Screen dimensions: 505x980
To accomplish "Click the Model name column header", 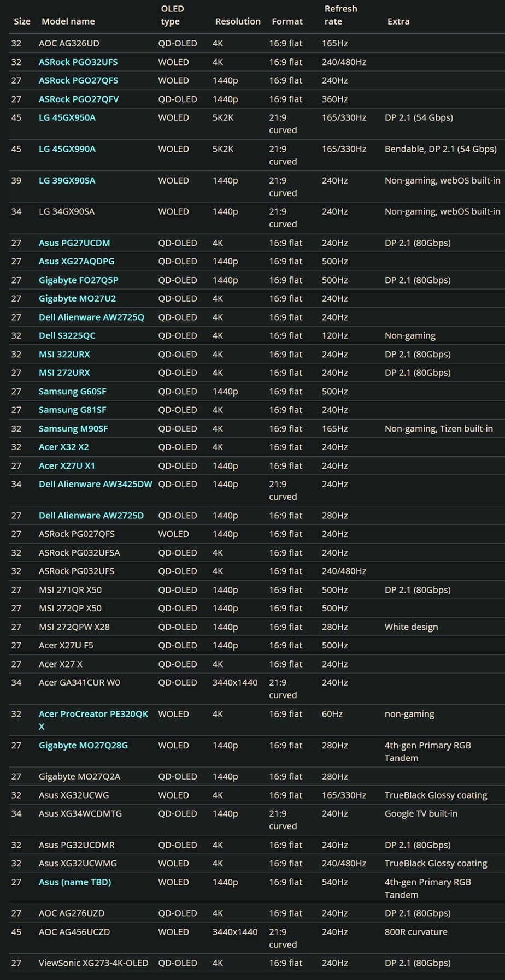I will click(68, 21).
